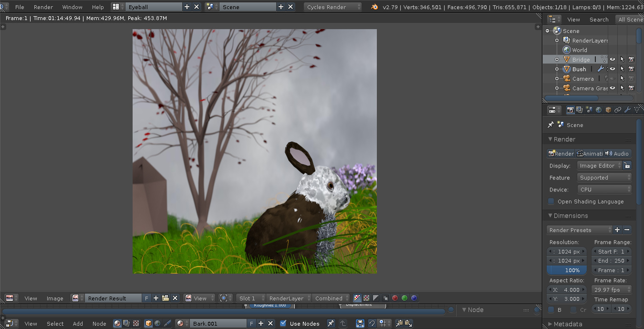Click the Audio render button
This screenshot has width=644, height=329.
617,153
